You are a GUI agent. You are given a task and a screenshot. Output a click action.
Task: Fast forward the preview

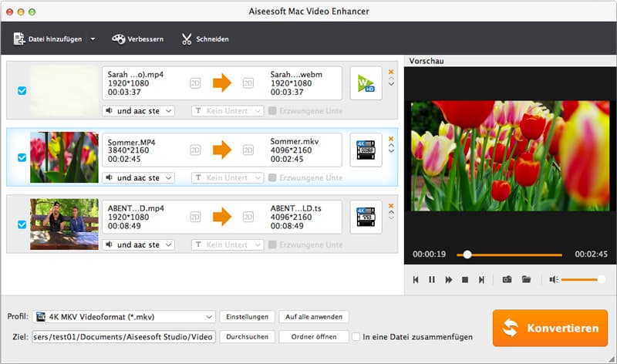[448, 279]
